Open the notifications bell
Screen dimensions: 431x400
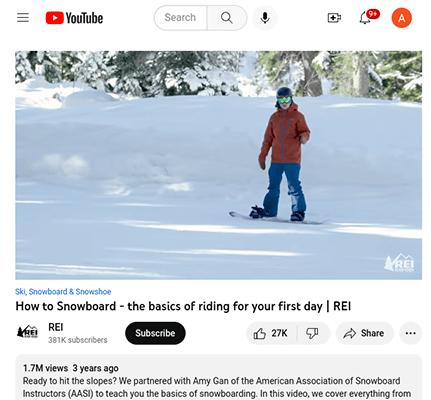coord(365,18)
